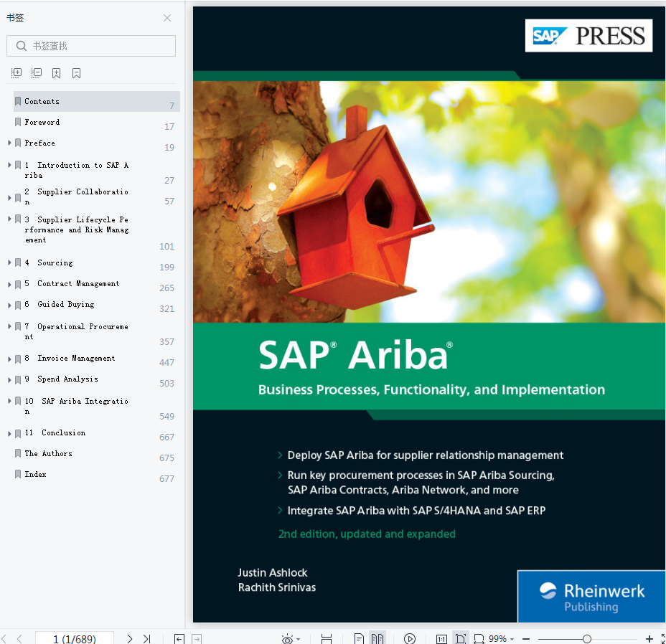Select the '6 Guided Buying' bookmark label

[x=60, y=304]
